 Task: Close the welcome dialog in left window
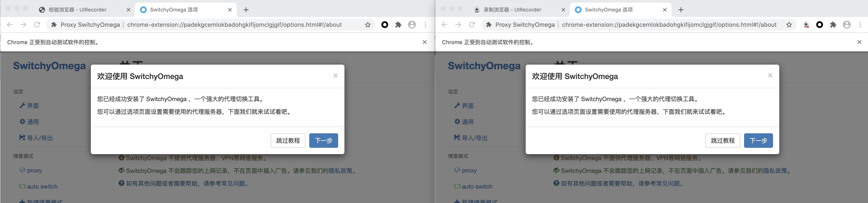click(335, 76)
